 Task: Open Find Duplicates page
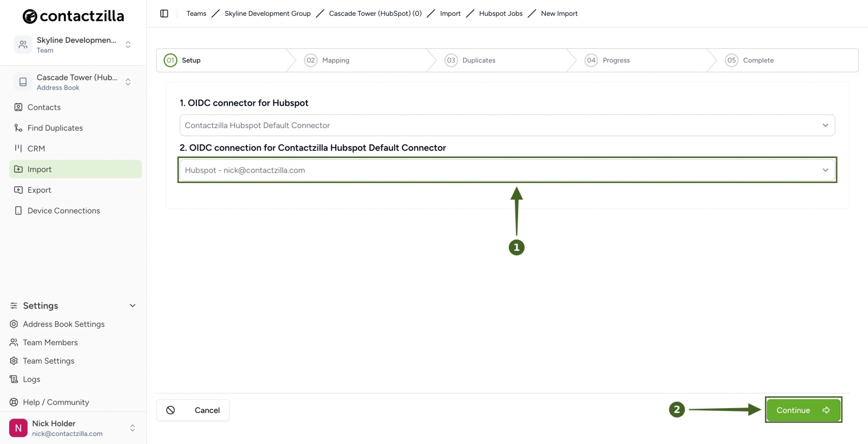coord(75,128)
